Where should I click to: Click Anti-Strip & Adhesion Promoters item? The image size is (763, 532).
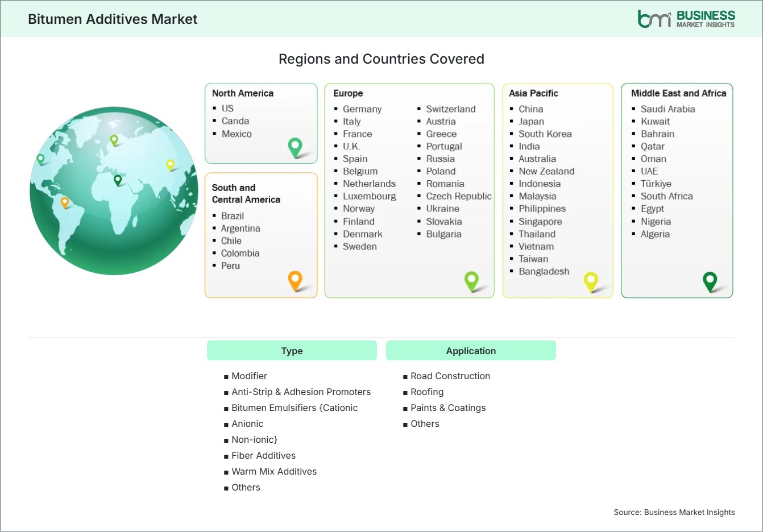click(301, 392)
